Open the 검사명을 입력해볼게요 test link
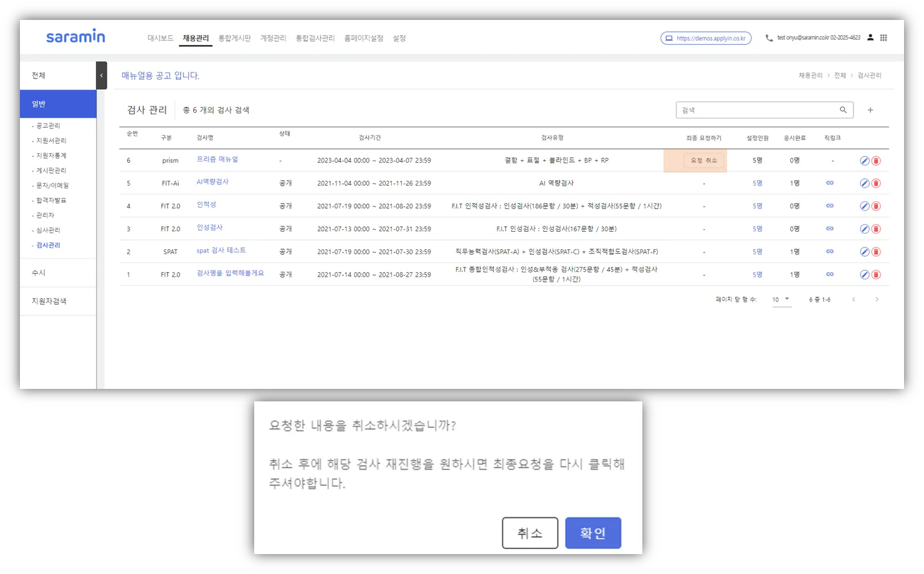924x574 pixels. (231, 273)
